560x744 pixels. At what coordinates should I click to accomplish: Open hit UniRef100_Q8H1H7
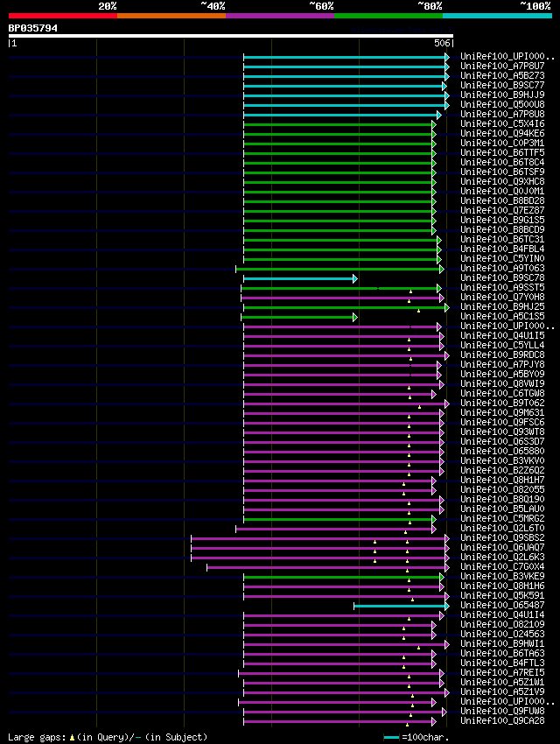pos(502,480)
